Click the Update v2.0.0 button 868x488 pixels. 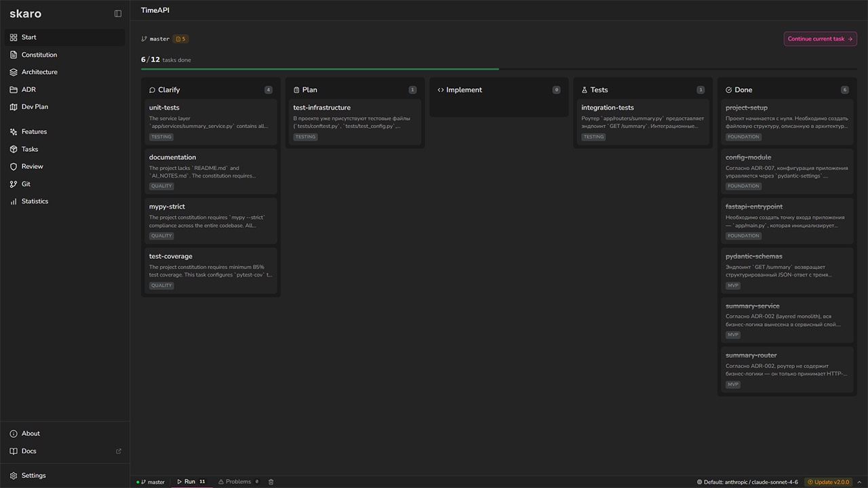[827, 482]
